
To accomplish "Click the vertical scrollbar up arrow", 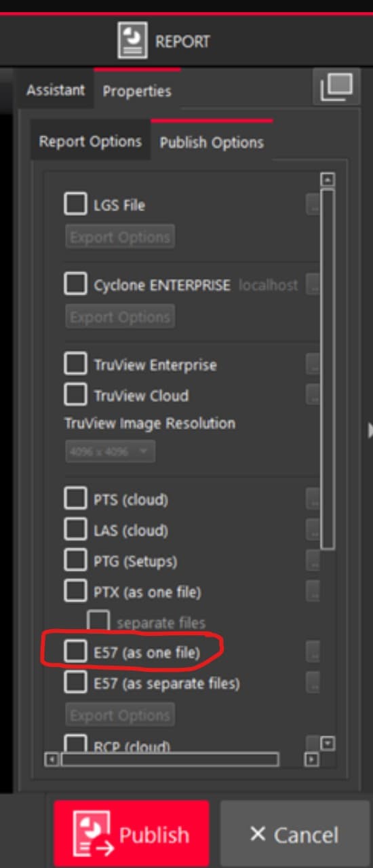I will (328, 180).
